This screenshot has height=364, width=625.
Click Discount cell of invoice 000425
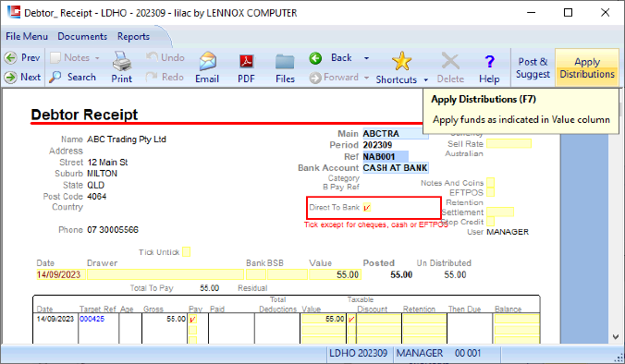click(379, 319)
